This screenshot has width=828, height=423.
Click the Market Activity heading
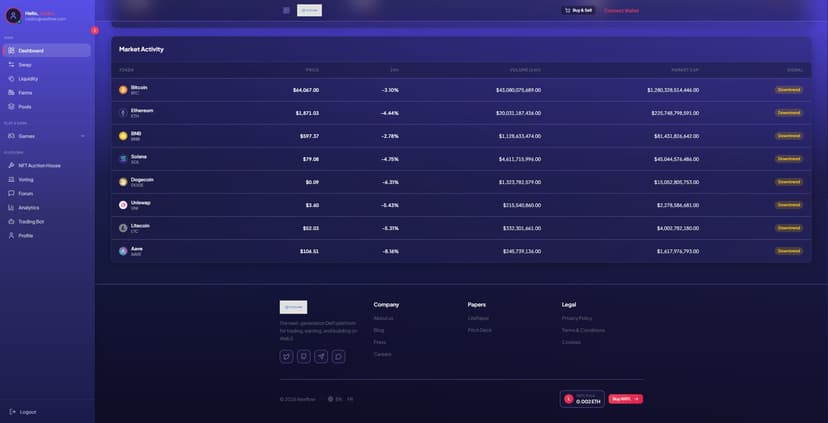[x=142, y=49]
